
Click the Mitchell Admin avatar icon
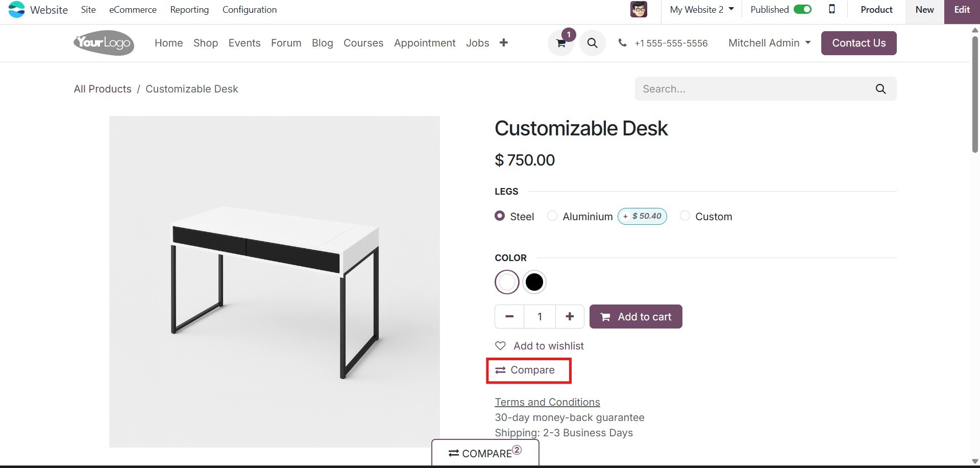pos(639,10)
